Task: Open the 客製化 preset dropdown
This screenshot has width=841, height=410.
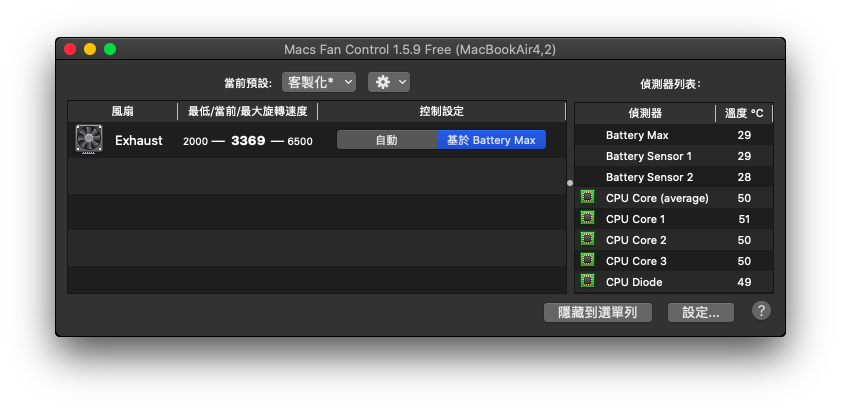Action: 319,82
